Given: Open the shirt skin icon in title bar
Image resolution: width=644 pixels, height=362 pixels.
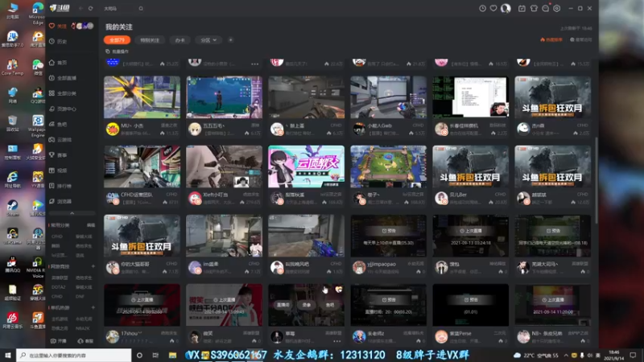Looking at the screenshot, I should pyautogui.click(x=534, y=8).
